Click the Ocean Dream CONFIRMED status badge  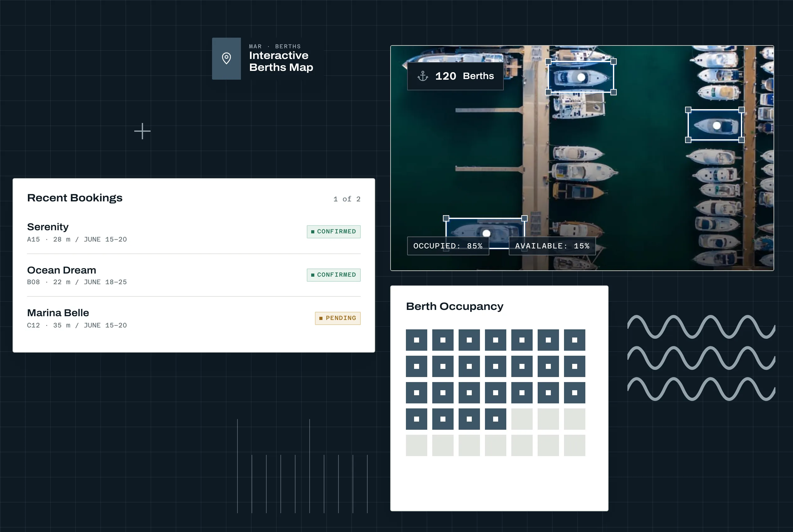[333, 275]
